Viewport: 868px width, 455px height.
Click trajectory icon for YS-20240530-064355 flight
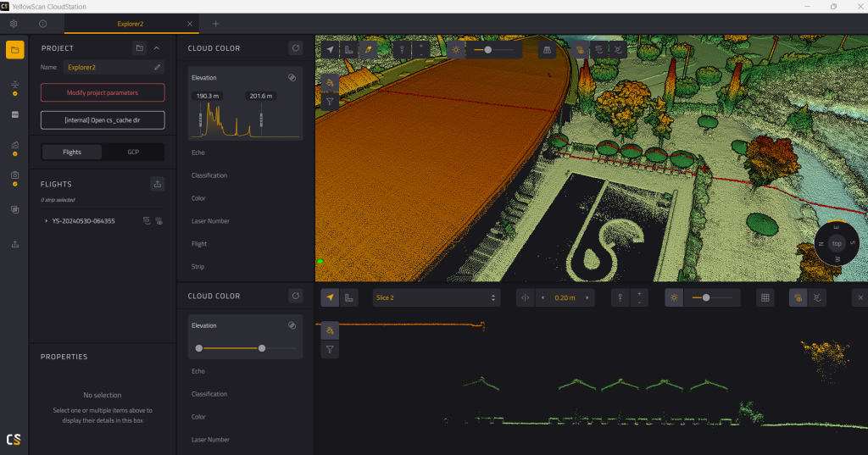click(x=147, y=221)
